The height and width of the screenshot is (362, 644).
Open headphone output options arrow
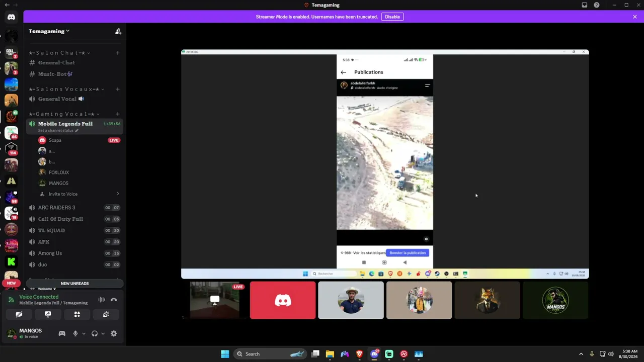click(x=103, y=333)
